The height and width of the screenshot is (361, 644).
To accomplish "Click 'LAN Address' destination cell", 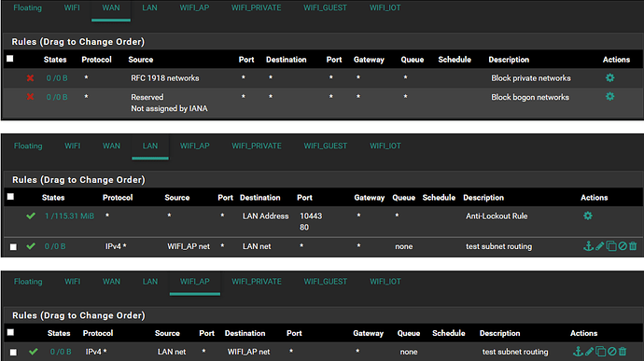I will pos(266,216).
